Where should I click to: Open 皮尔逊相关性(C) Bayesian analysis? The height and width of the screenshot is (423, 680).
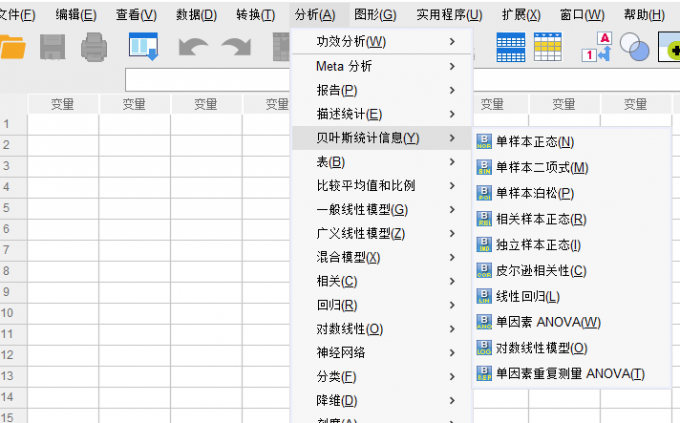pos(571,271)
